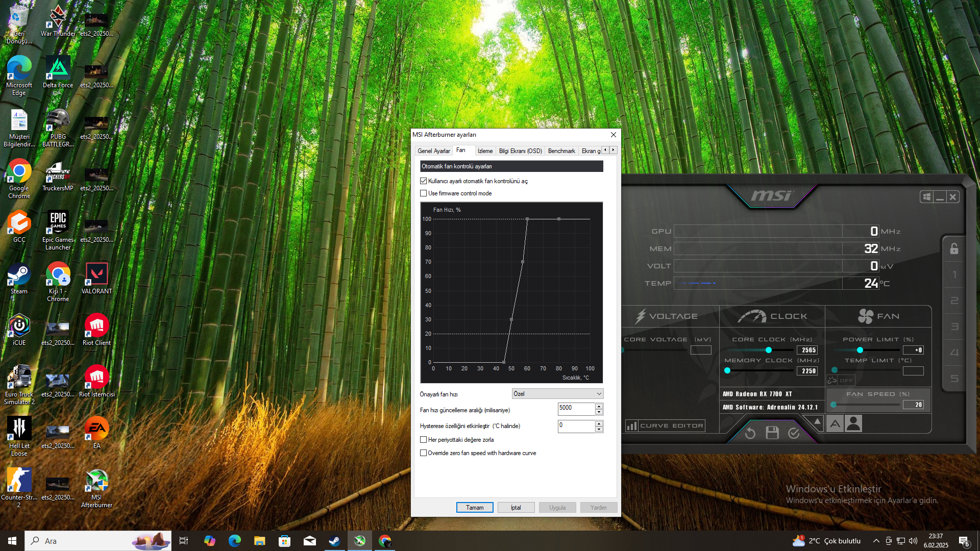Open MSI Afterburner desktop shortcut
The height and width of the screenshot is (551, 980).
[96, 488]
